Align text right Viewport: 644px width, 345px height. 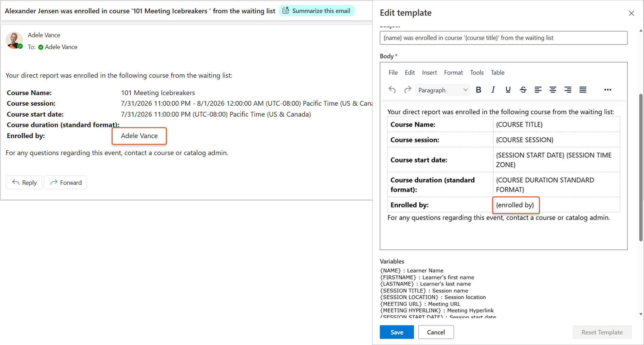click(x=568, y=90)
